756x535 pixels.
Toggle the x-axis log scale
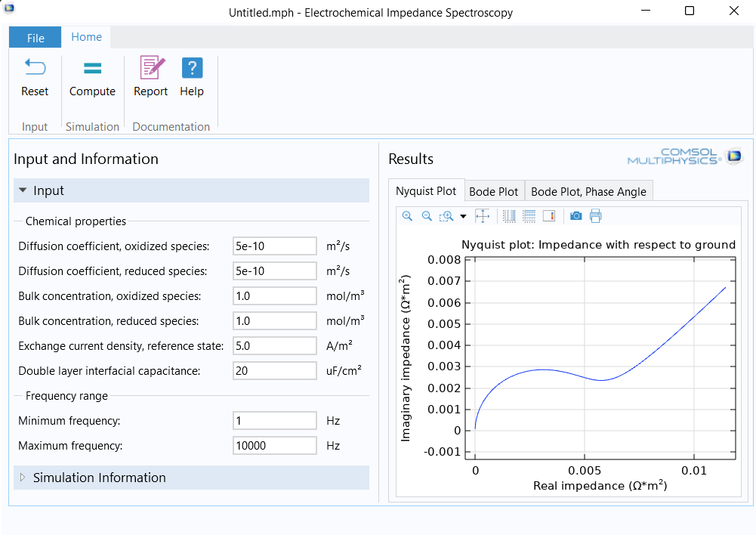[509, 216]
